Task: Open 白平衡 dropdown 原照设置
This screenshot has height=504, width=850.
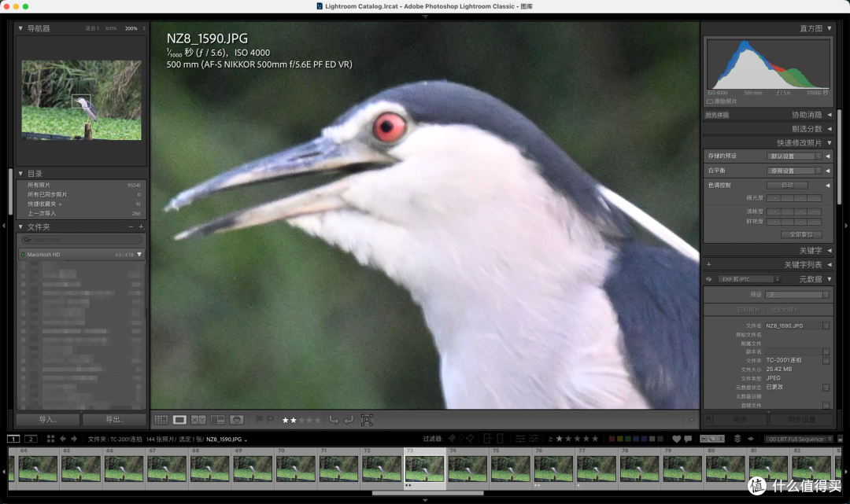Action: click(794, 171)
